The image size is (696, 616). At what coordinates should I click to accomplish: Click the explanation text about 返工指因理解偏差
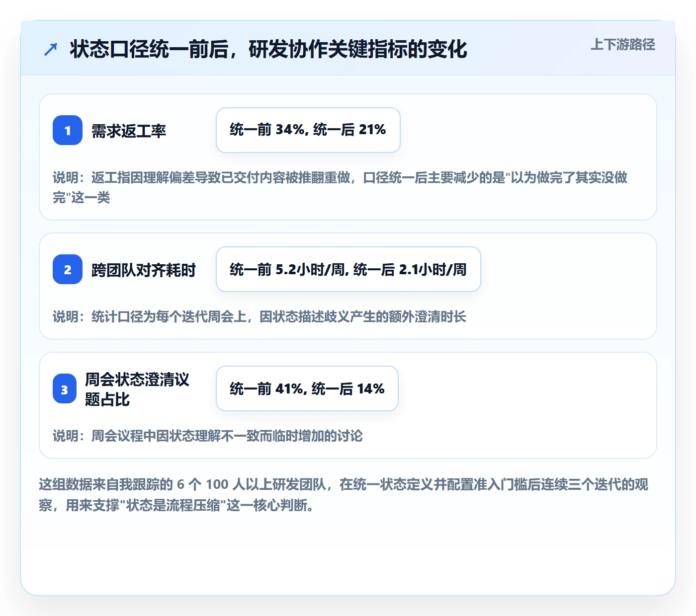click(340, 187)
